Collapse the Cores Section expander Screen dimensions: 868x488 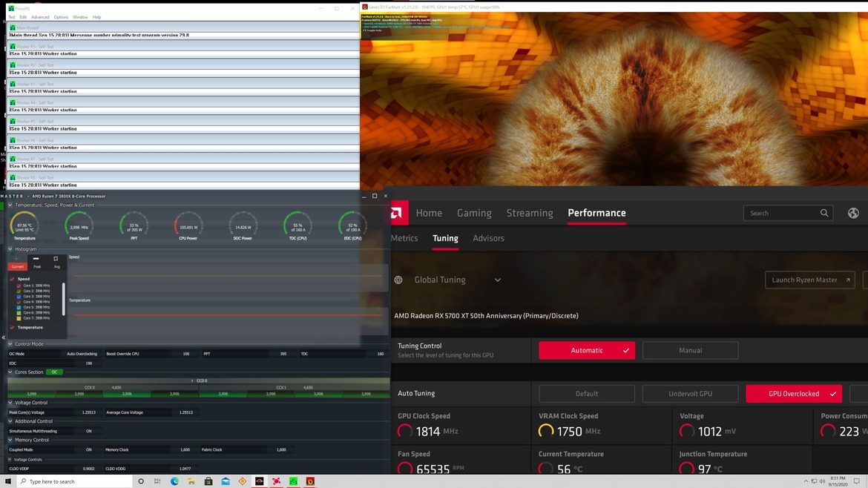click(x=10, y=372)
